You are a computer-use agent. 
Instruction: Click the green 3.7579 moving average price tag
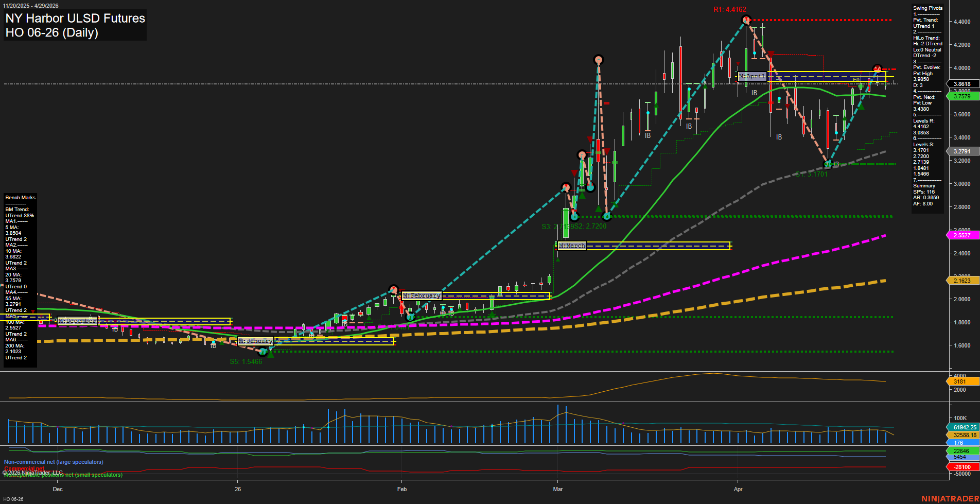(961, 96)
